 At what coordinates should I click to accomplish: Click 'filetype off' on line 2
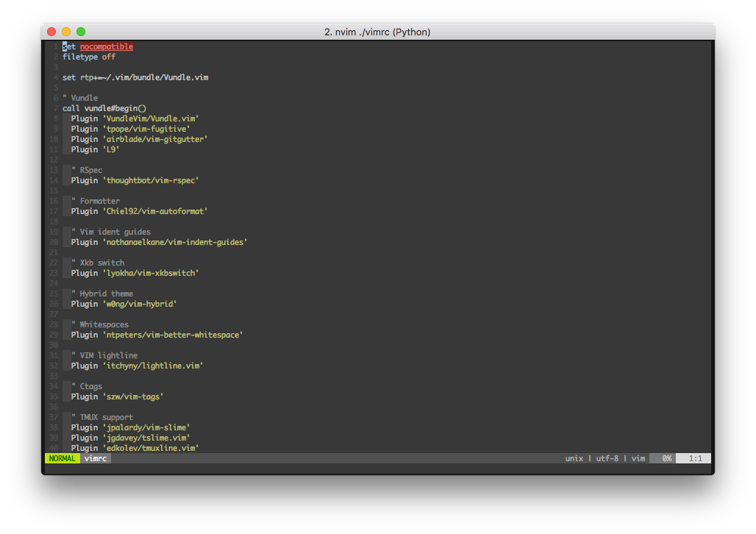coord(89,57)
